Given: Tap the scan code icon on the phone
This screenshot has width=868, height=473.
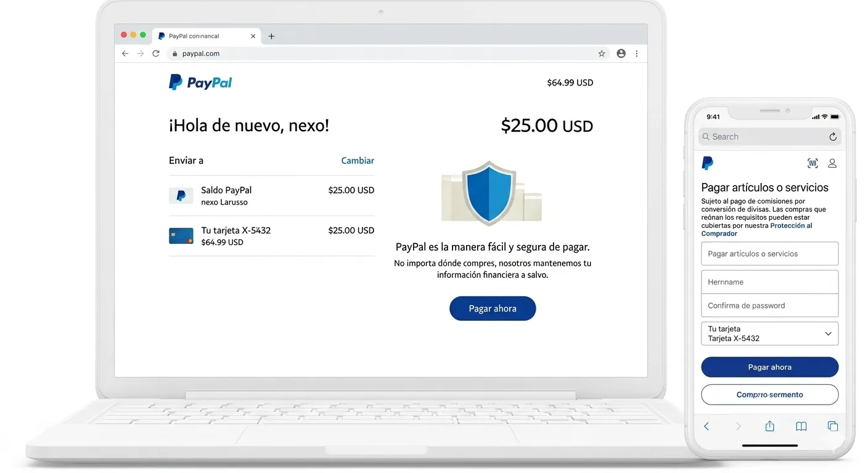Looking at the screenshot, I should [x=813, y=163].
